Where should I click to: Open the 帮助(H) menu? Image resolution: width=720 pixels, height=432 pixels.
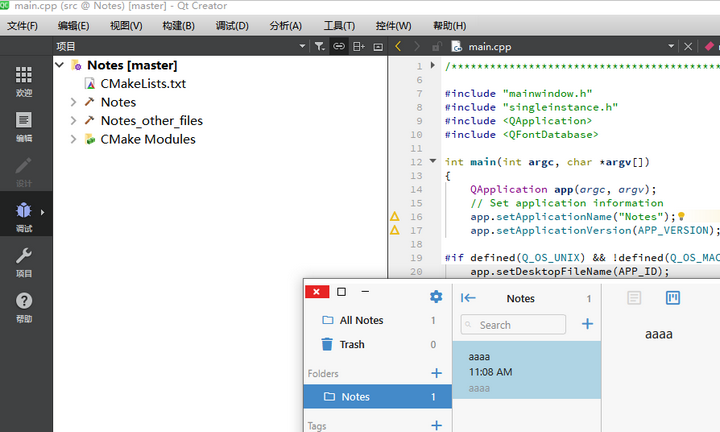tap(450, 26)
